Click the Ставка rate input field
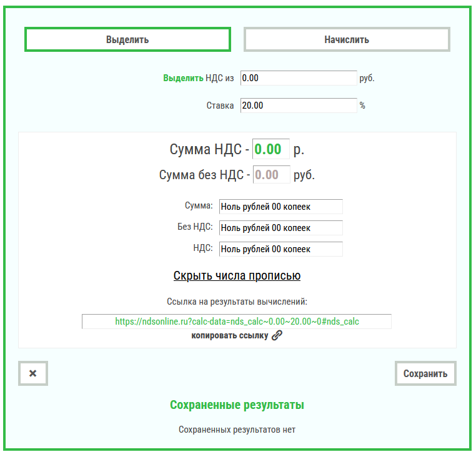 pyautogui.click(x=299, y=106)
